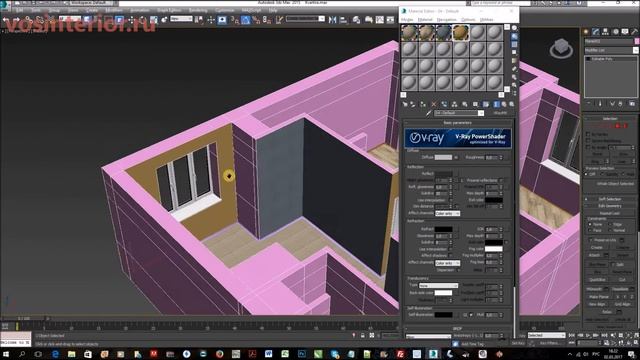Open Utilities hammer tab in command panel
Image resolution: width=640 pixels, height=360 pixels.
click(x=634, y=32)
